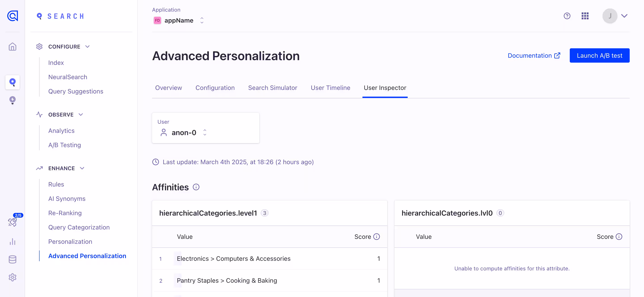
Task: Open Analytics in the sidebar
Action: pos(61,131)
